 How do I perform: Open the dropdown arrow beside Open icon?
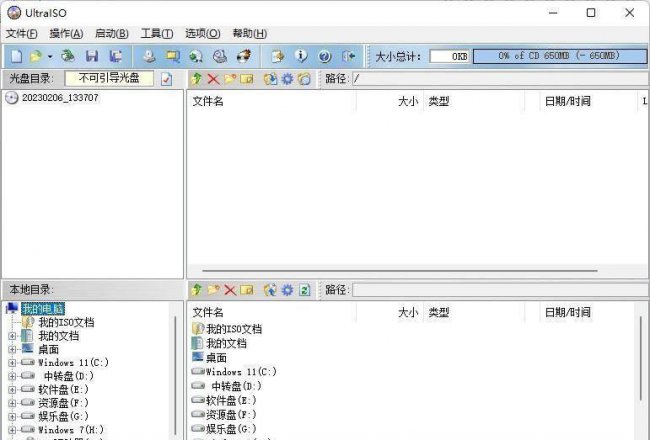[x=50, y=56]
